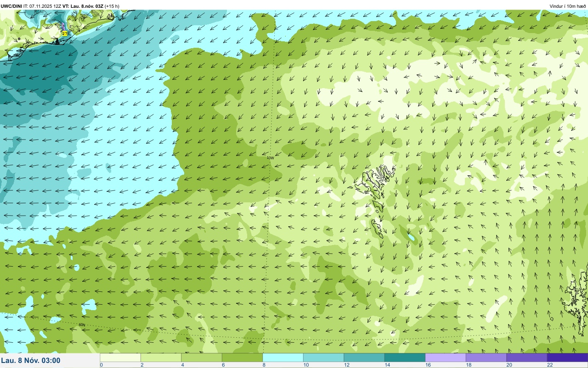The height and width of the screenshot is (368, 588).
Task: Select the 4–6 m/s green legend swatch
Action: (x=202, y=357)
